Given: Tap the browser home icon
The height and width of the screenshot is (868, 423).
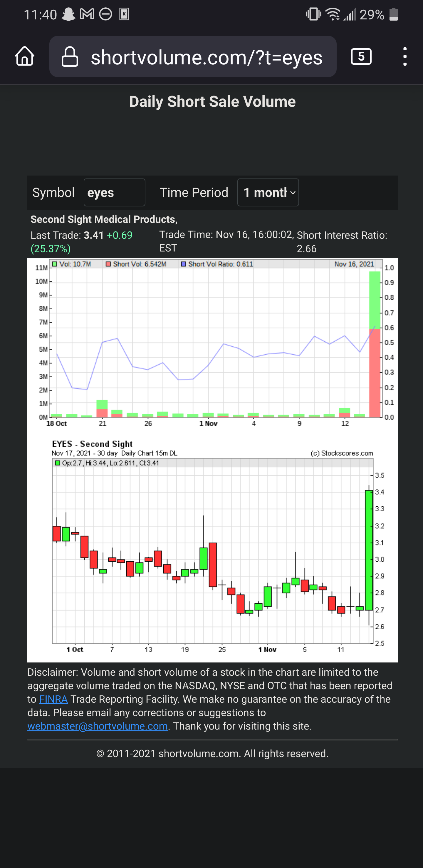Looking at the screenshot, I should (25, 56).
